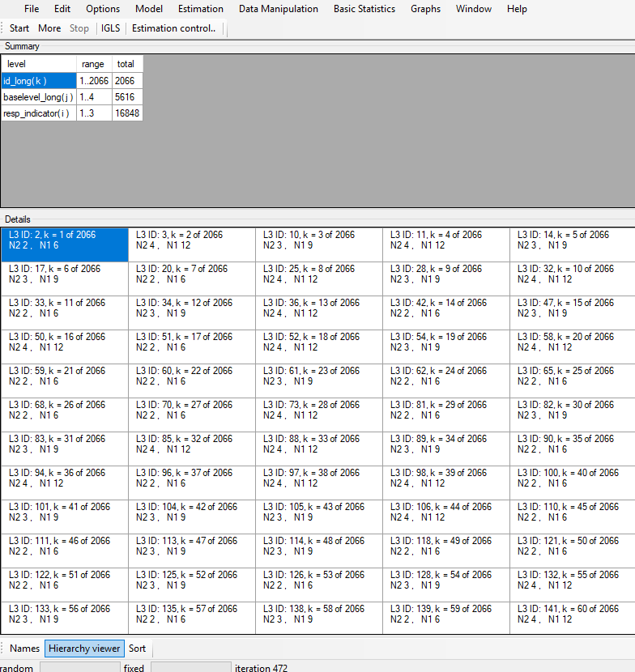This screenshot has height=672, width=635.
Task: Open Estimation control dialog
Action: [x=174, y=28]
